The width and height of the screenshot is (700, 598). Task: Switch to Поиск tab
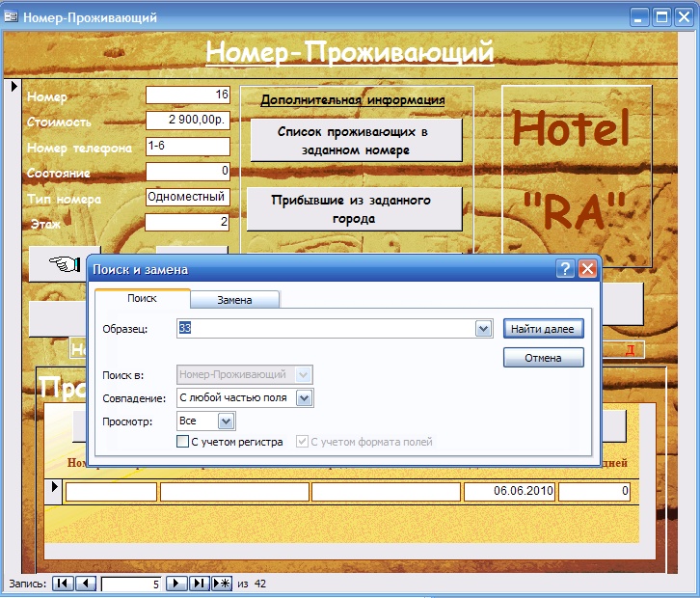142,298
